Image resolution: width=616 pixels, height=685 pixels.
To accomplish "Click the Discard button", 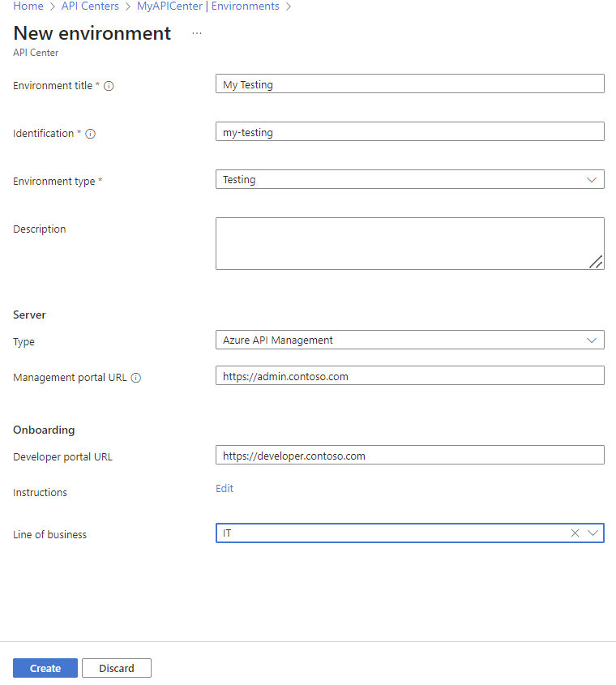I will pyautogui.click(x=116, y=667).
